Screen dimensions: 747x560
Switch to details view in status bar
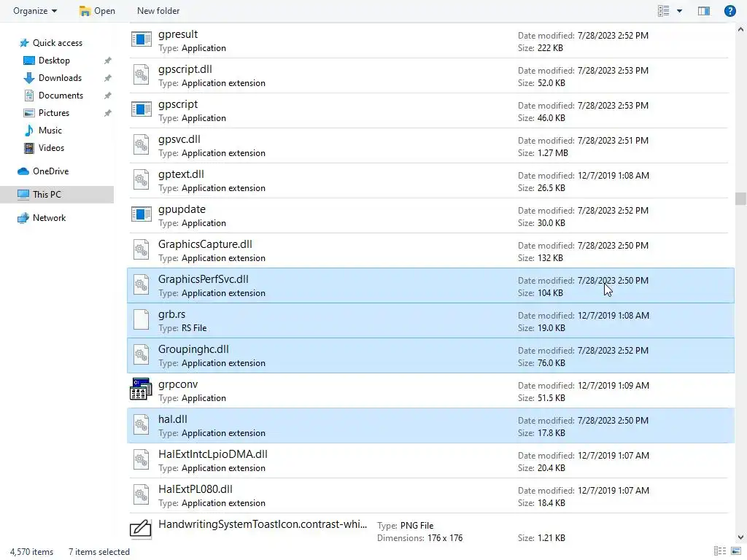(x=720, y=552)
